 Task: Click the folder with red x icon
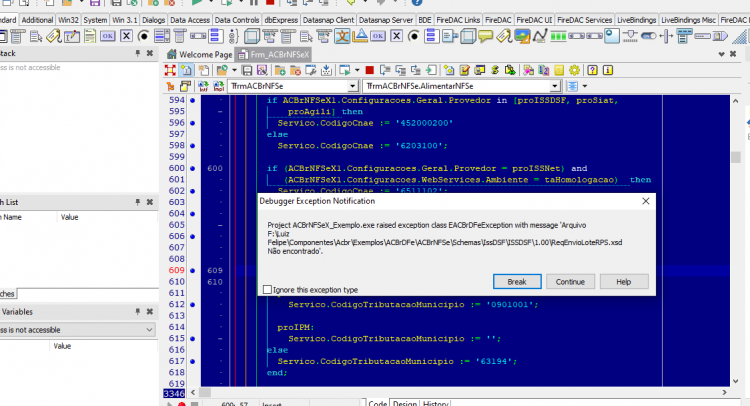tap(295, 70)
